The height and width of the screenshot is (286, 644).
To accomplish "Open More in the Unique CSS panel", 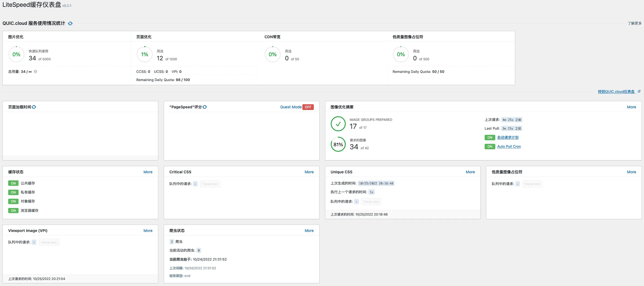I will pyautogui.click(x=470, y=172).
